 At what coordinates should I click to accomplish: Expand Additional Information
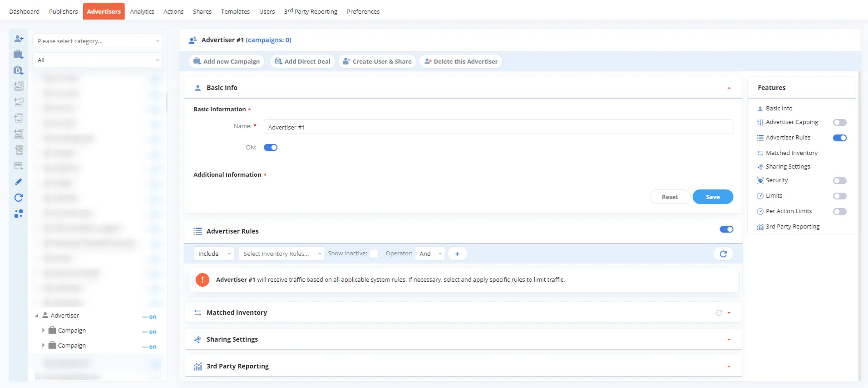coord(230,175)
